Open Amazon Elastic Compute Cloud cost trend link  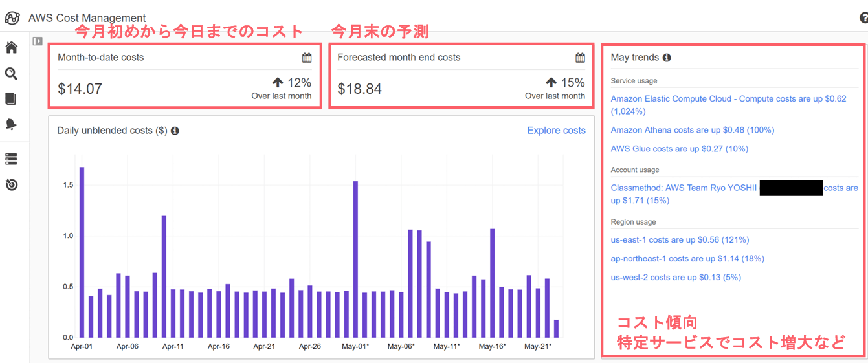pos(728,99)
